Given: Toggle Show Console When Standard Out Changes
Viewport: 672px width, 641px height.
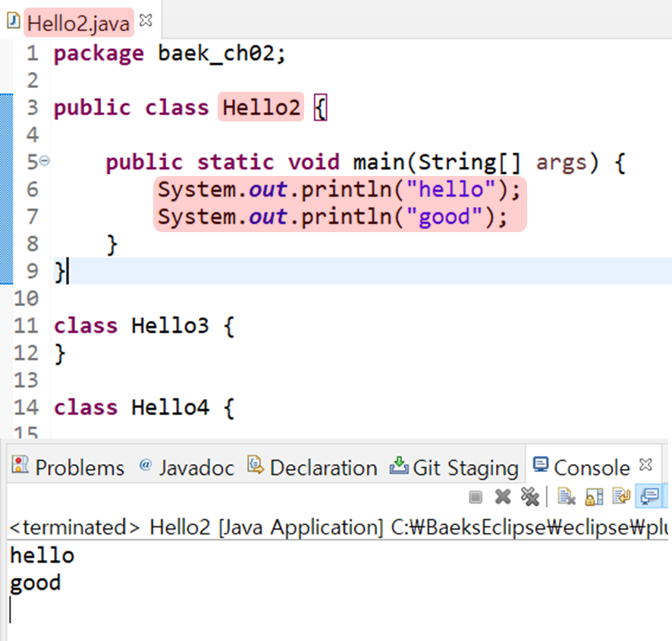Looking at the screenshot, I should (650, 497).
